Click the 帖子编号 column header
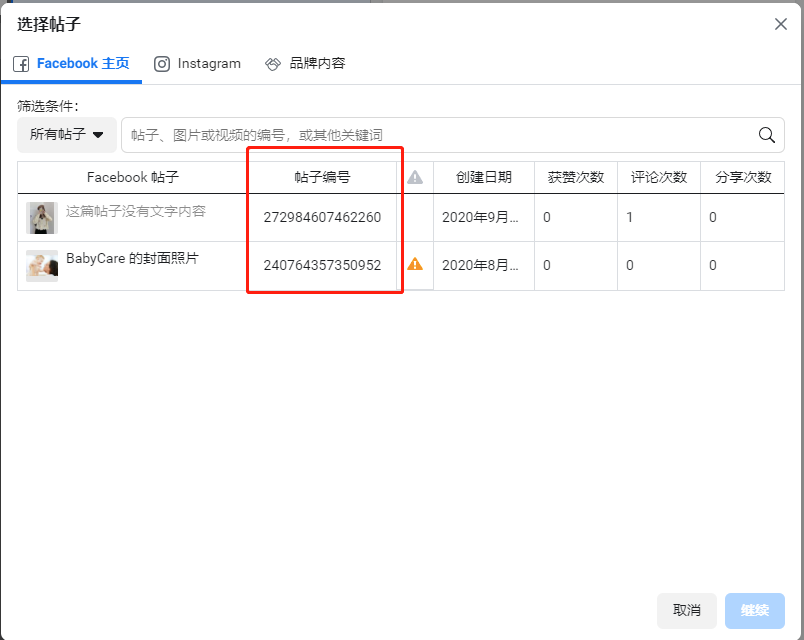804x640 pixels. tap(322, 177)
